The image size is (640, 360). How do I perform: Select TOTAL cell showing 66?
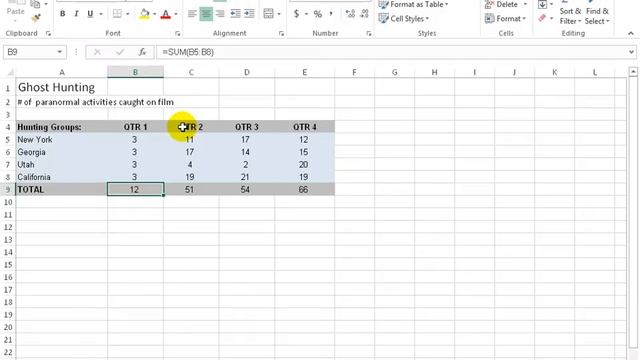304,189
